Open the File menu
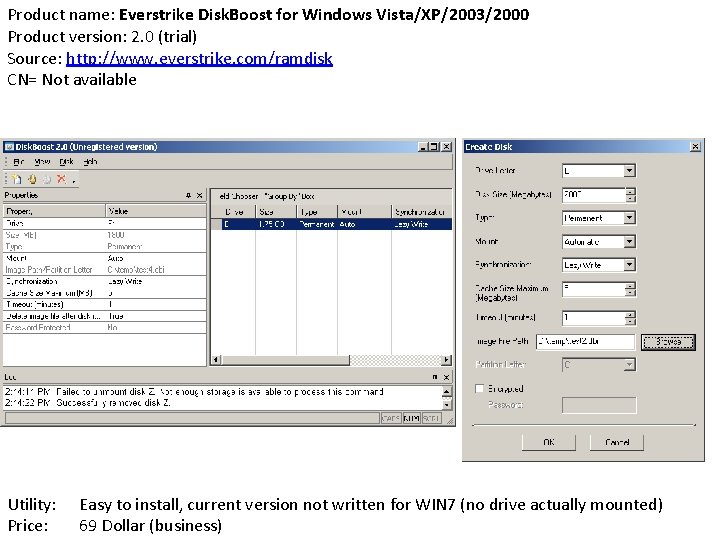 (x=19, y=162)
